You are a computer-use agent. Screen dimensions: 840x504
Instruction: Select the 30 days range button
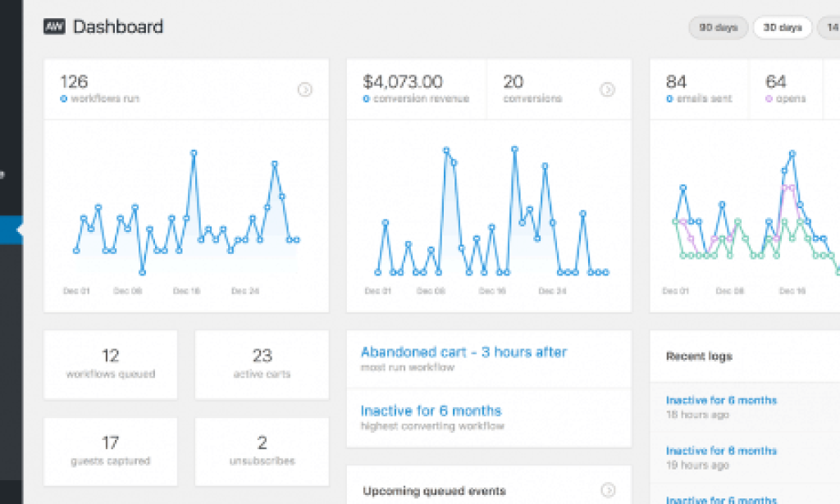coord(783,27)
